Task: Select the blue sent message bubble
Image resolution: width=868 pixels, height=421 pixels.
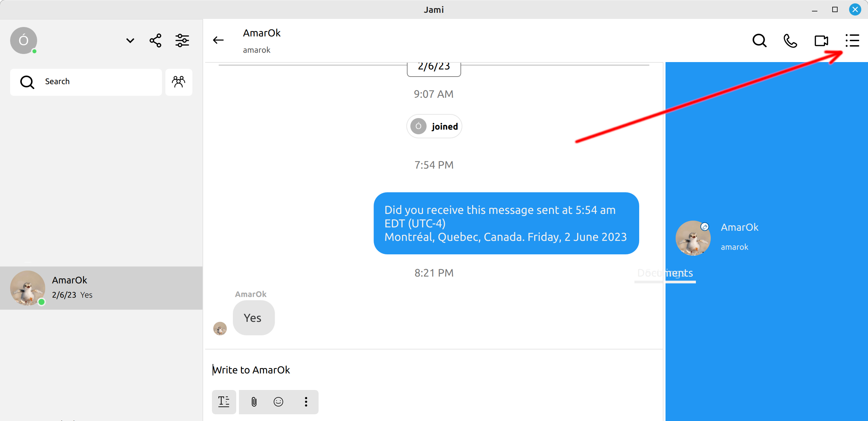Action: coord(506,223)
